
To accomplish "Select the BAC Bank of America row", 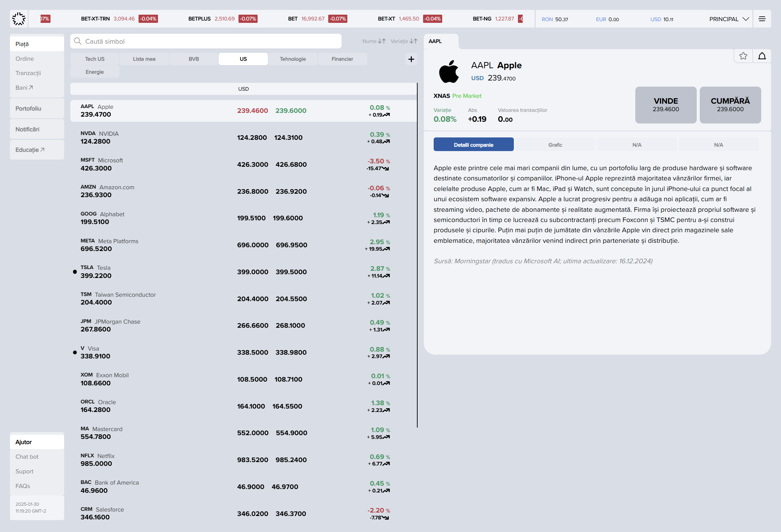I will tap(243, 487).
